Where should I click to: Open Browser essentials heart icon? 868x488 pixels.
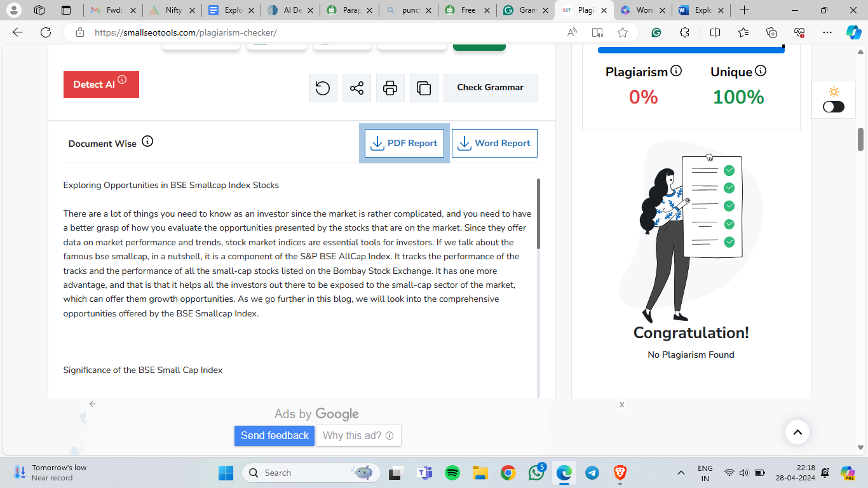point(799,32)
